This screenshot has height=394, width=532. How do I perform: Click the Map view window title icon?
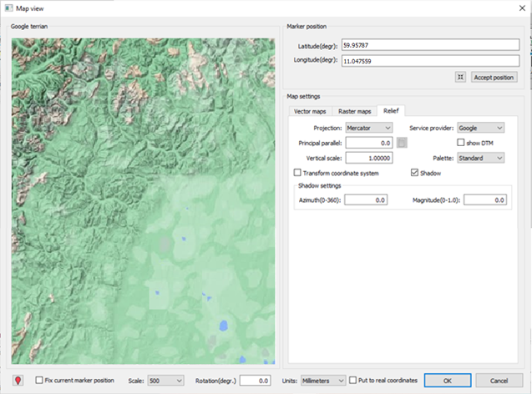coord(9,8)
